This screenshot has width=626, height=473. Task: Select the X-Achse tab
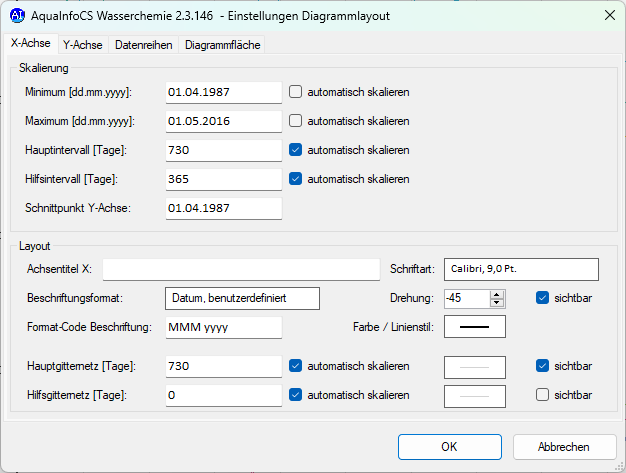[31, 43]
